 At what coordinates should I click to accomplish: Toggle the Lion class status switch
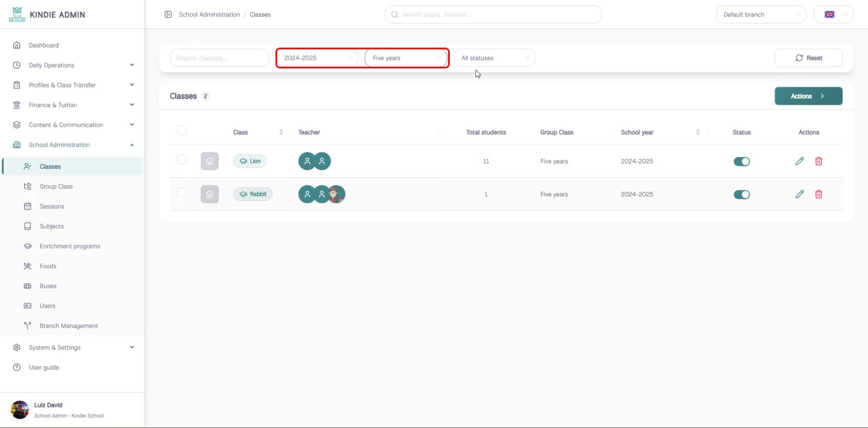coord(742,161)
